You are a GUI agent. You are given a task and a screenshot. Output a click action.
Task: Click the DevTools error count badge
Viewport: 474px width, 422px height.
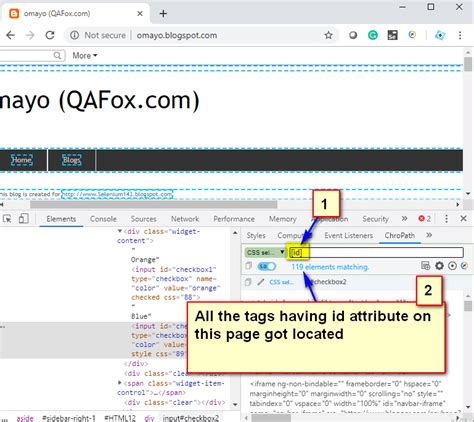click(425, 219)
